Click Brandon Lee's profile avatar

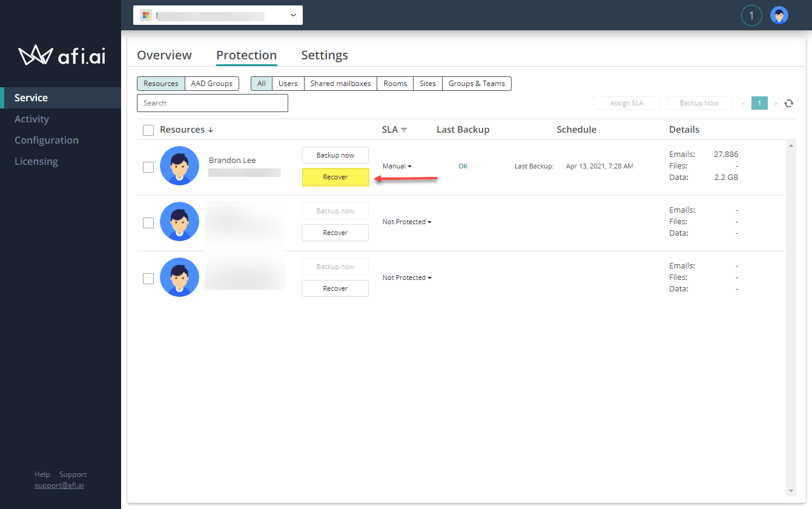point(179,165)
